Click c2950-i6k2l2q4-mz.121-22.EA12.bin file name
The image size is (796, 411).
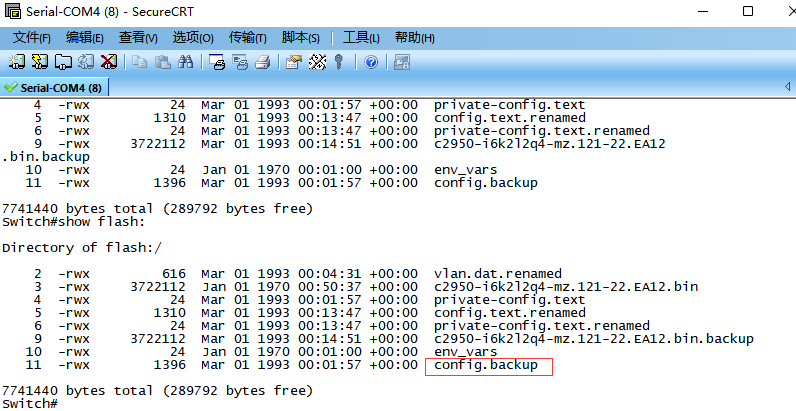click(566, 287)
